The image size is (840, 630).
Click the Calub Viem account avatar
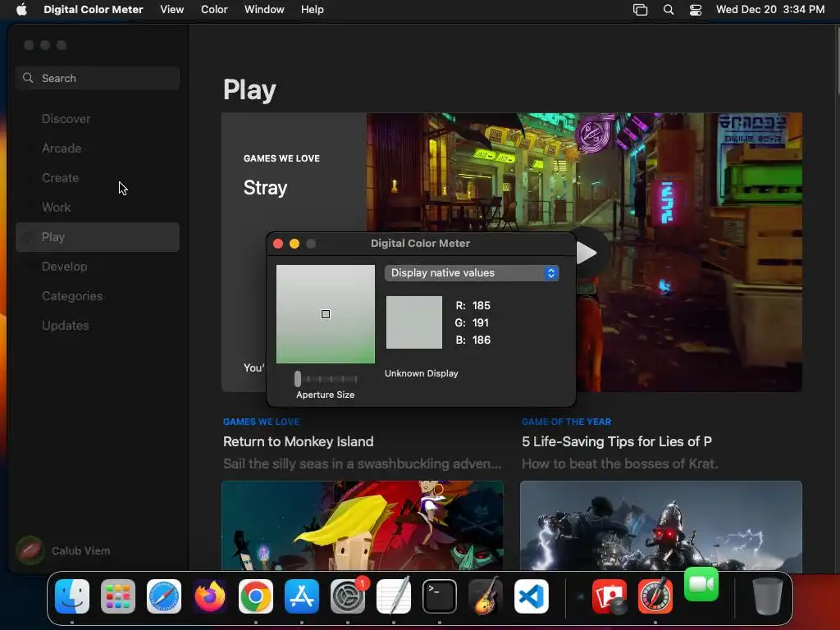(30, 550)
